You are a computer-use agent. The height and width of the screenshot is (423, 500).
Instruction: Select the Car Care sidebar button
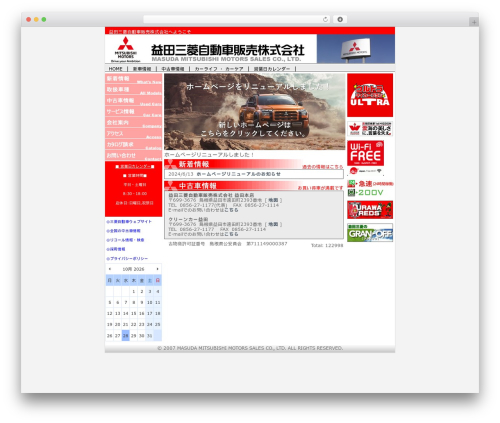(x=134, y=112)
